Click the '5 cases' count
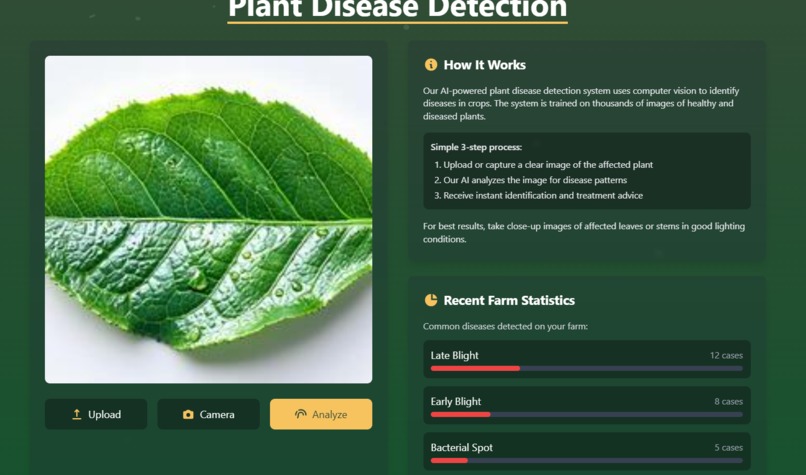806x475 pixels. [x=728, y=448]
